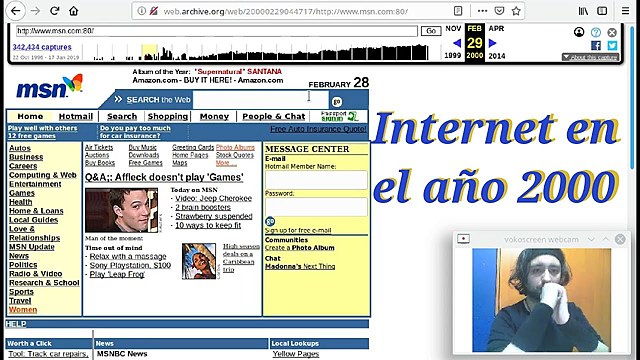Open the Photo Albums link
The height and width of the screenshot is (360, 640).
click(235, 147)
